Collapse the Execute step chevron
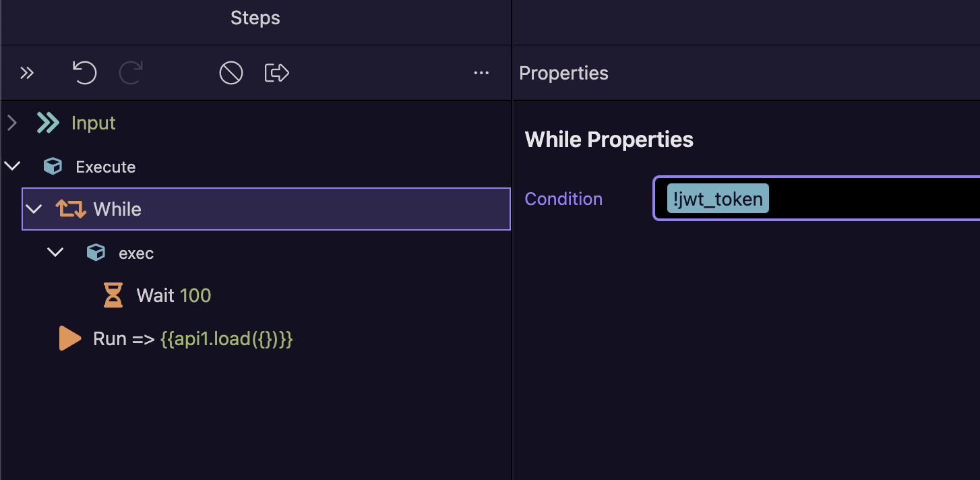The width and height of the screenshot is (980, 480). [12, 167]
